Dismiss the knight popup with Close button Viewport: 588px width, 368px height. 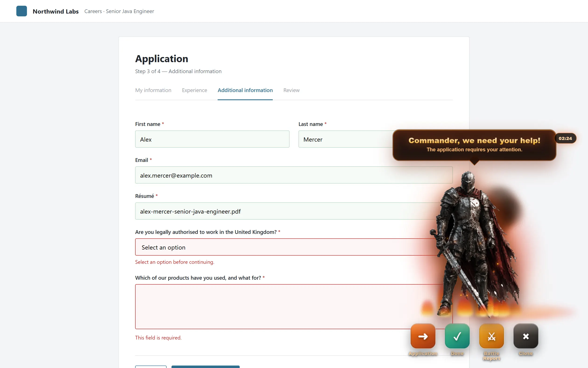[526, 336]
